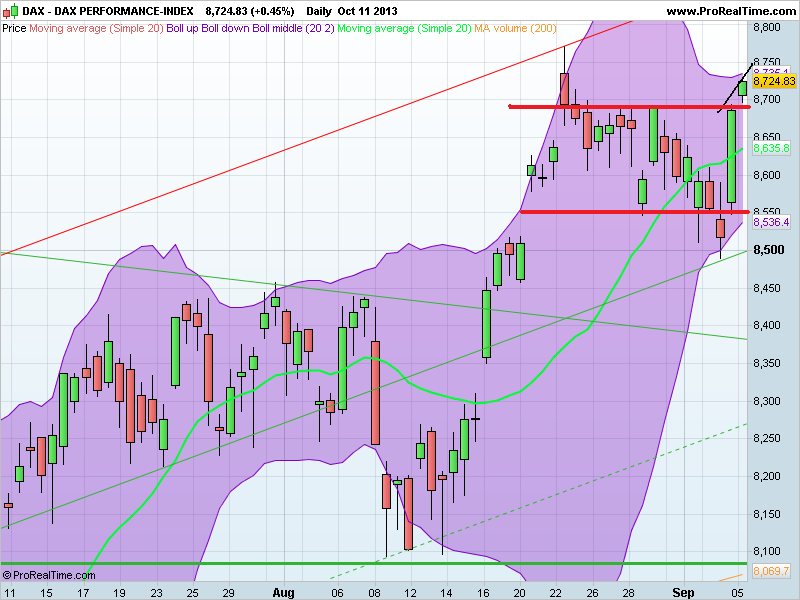800x600 pixels.
Task: Click the bold 8,500 price axis label
Action: coord(768,249)
